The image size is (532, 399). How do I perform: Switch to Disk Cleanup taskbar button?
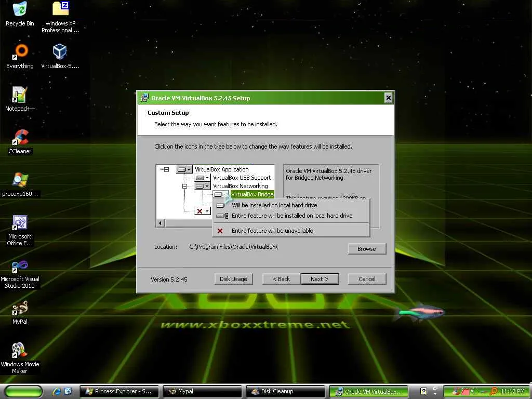285,392
